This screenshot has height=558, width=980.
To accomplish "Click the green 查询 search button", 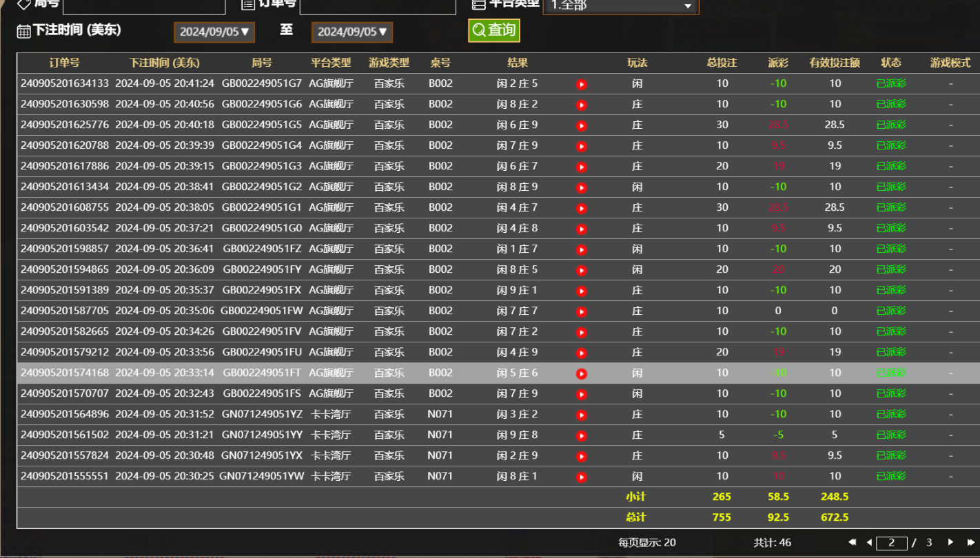I will 493,30.
